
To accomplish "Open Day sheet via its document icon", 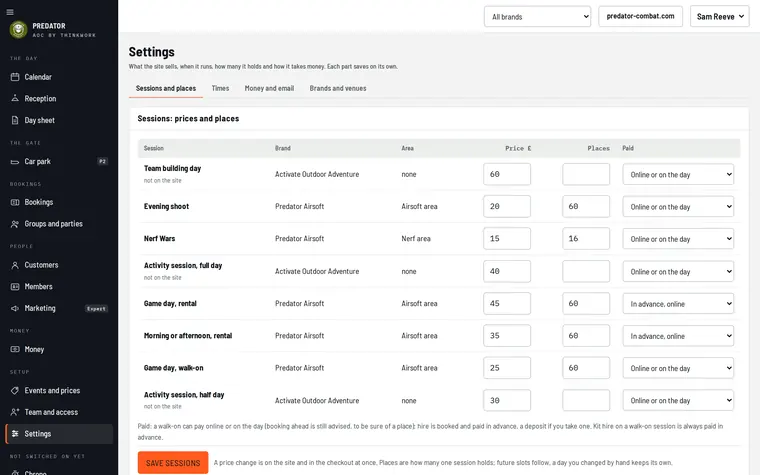I will [15, 120].
